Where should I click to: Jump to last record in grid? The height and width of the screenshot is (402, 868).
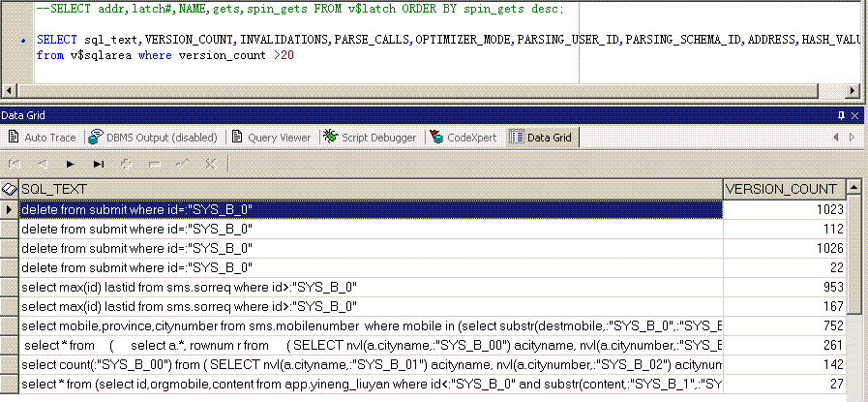tap(99, 164)
